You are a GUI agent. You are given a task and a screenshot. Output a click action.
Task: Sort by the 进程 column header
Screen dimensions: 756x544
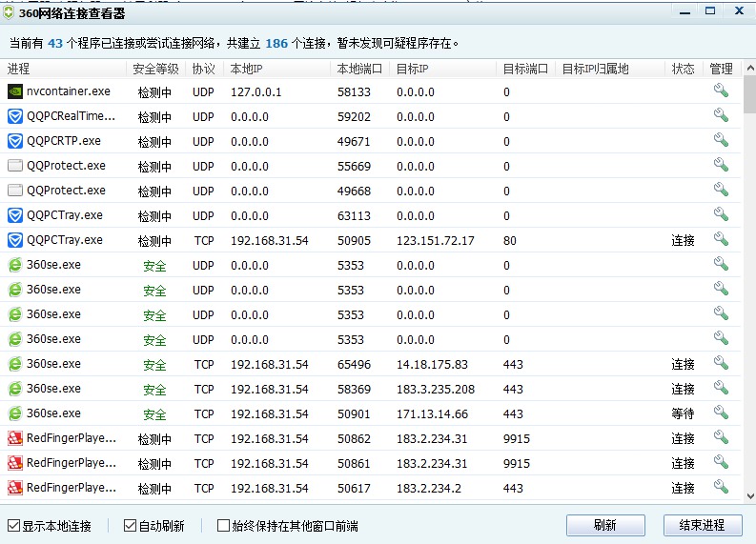[19, 70]
